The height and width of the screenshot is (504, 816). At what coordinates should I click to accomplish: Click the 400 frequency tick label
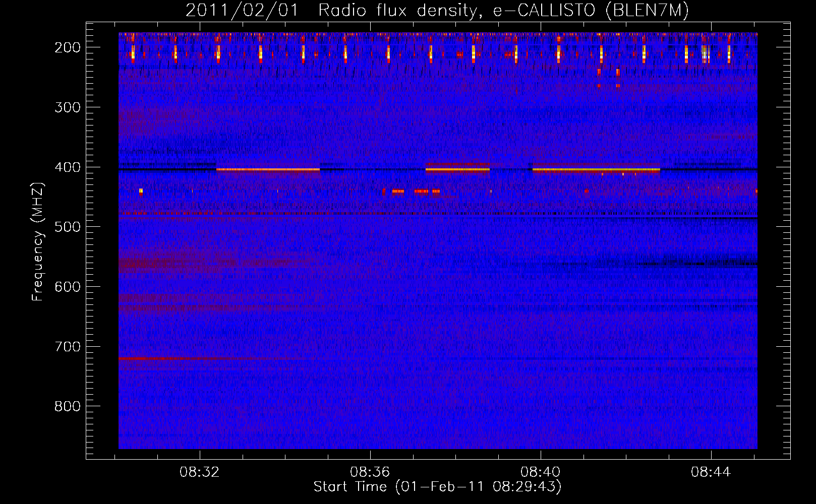(67, 167)
